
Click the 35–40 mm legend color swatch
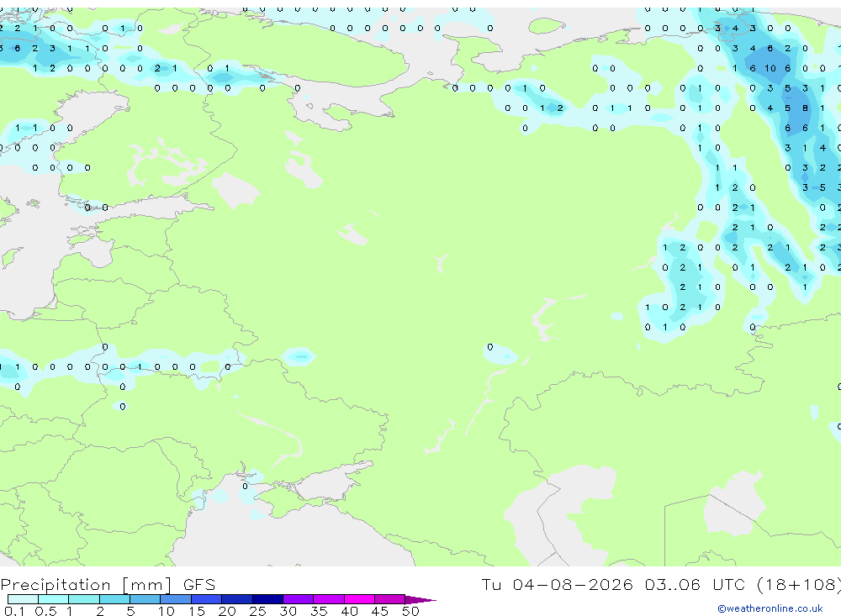(x=328, y=599)
